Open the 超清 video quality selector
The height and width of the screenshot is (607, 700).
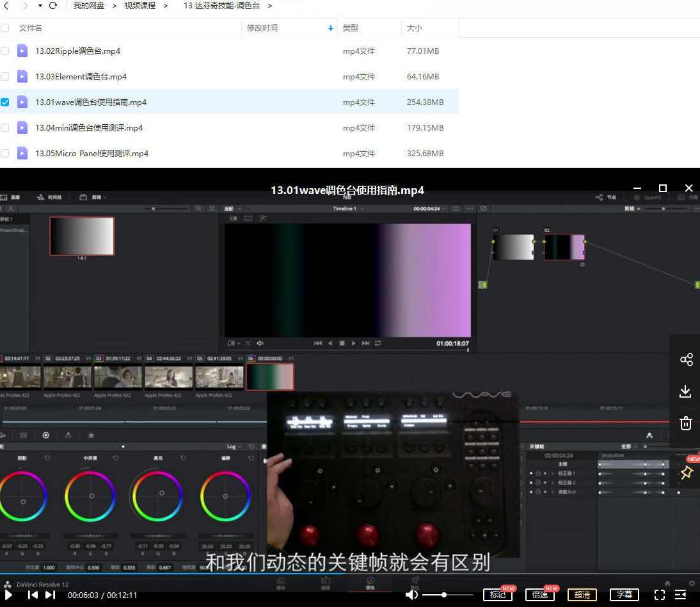(x=582, y=595)
